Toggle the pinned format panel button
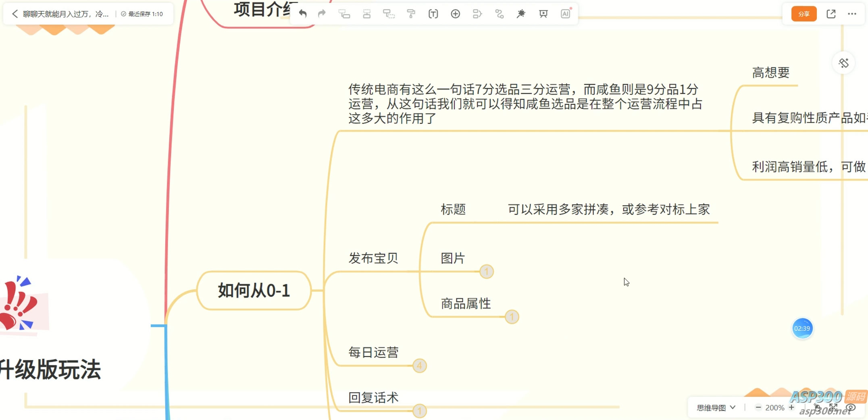Viewport: 868px width, 420px height. pos(843,63)
